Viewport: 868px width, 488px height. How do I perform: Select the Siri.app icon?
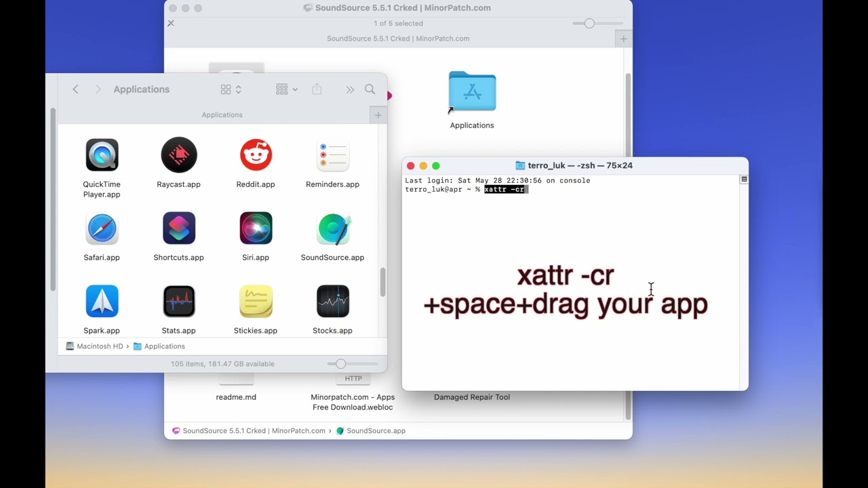pos(256,228)
